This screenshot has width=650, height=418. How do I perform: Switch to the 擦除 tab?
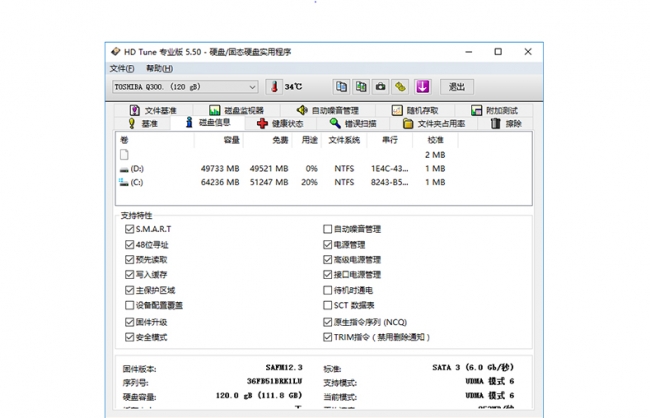(x=506, y=124)
